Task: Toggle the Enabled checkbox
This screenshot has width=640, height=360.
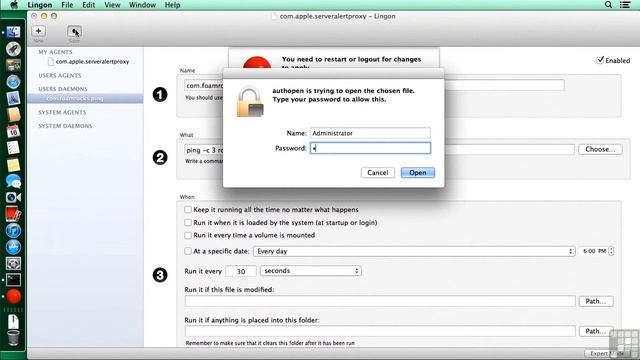Action: [x=600, y=60]
